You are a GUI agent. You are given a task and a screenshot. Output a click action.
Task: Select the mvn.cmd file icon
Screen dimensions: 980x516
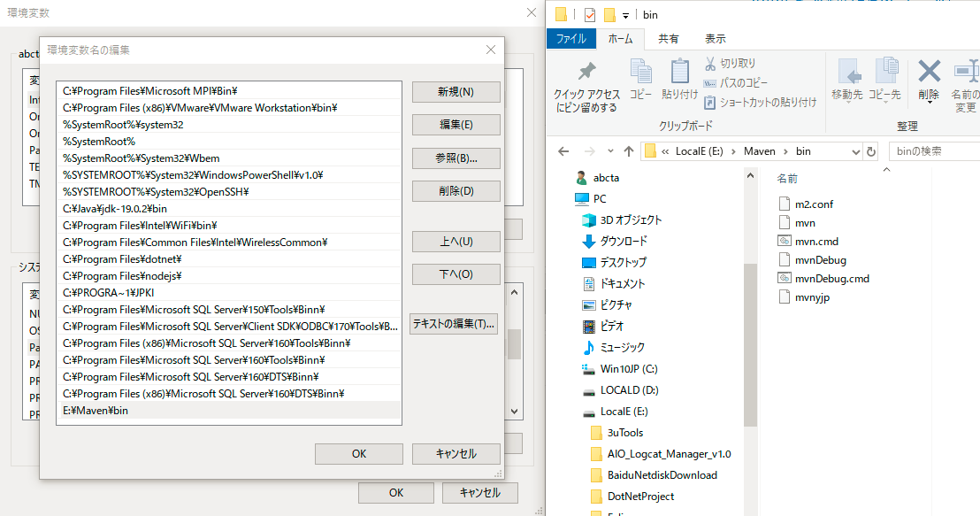785,242
